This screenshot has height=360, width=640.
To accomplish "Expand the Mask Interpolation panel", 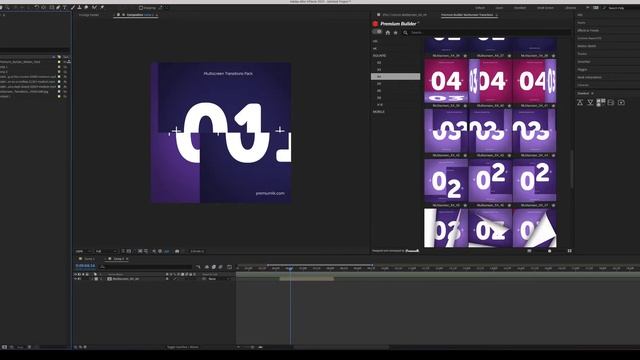I will point(589,77).
